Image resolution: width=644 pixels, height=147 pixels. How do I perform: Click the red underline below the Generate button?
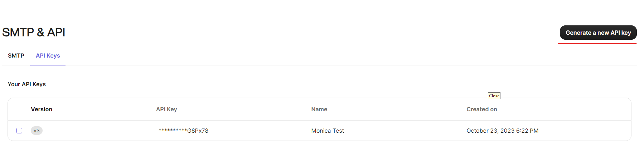(597, 43)
